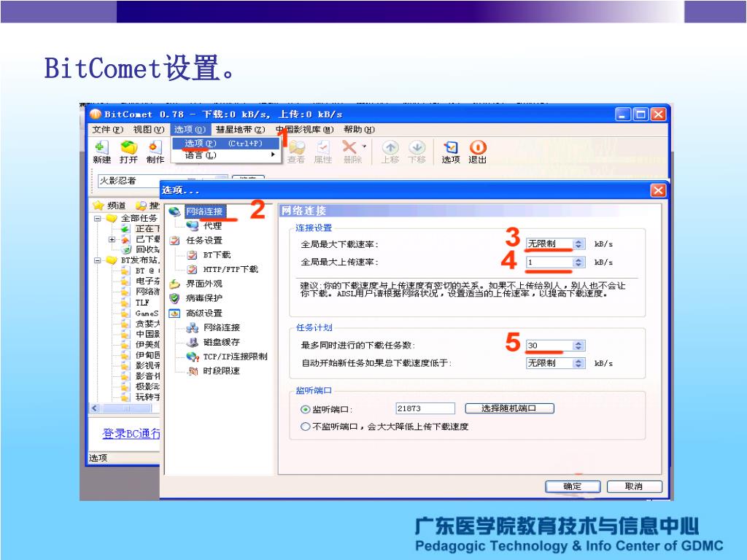Close the 选项 dialog
The width and height of the screenshot is (747, 560).
point(658,190)
